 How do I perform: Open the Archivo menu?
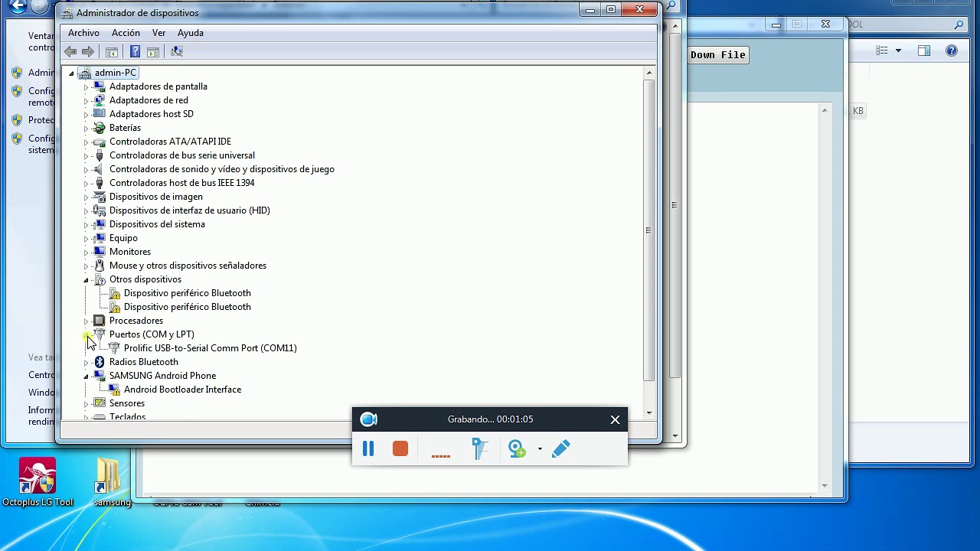[83, 33]
